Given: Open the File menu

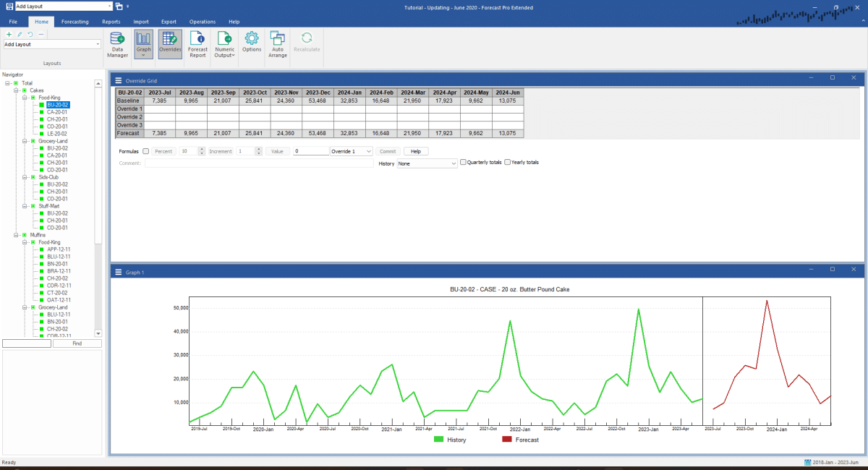Looking at the screenshot, I should 14,22.
